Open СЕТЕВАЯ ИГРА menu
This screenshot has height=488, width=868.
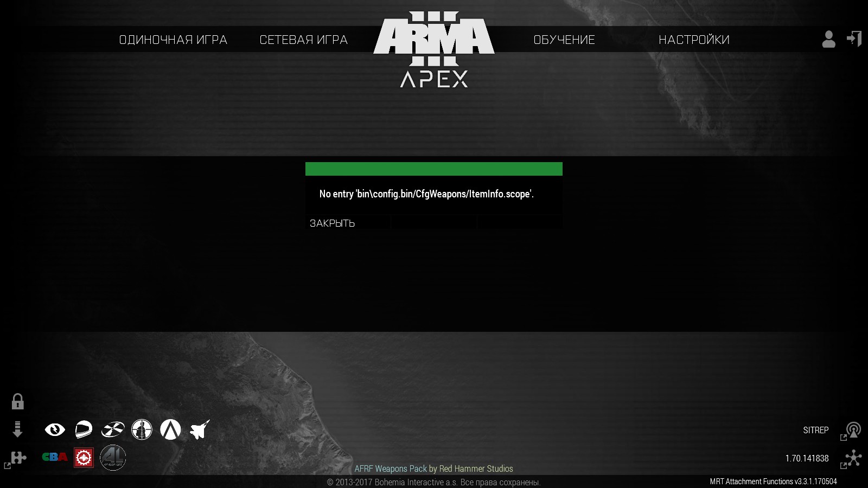click(304, 40)
